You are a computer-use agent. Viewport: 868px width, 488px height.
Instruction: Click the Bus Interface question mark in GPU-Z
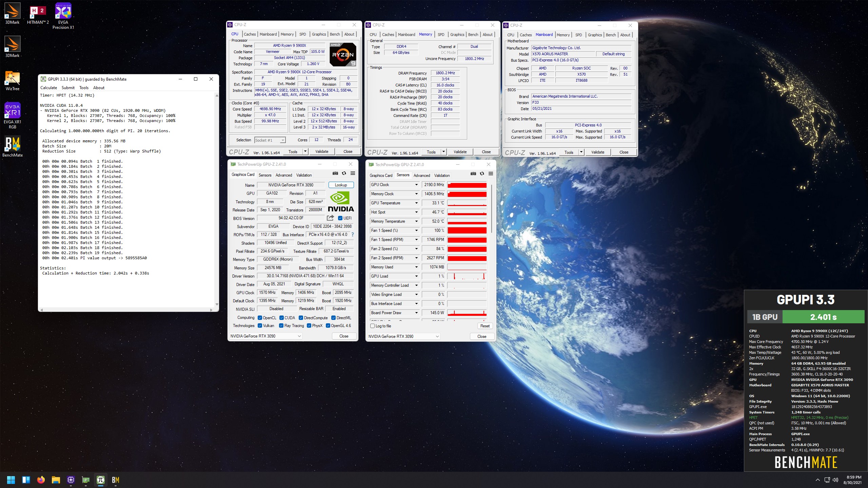pos(353,235)
